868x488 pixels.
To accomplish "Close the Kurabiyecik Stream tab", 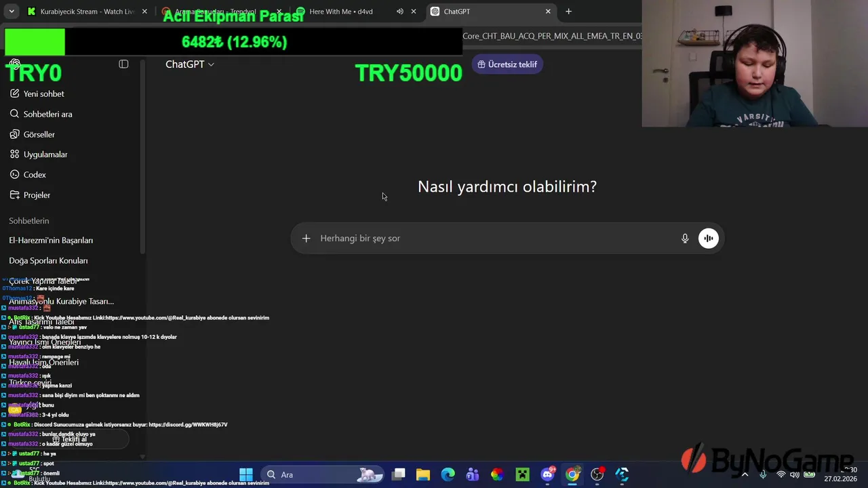I will [144, 12].
